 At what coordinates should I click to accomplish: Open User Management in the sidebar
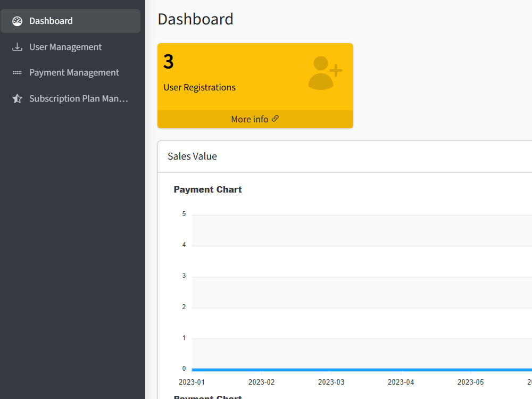71,47
